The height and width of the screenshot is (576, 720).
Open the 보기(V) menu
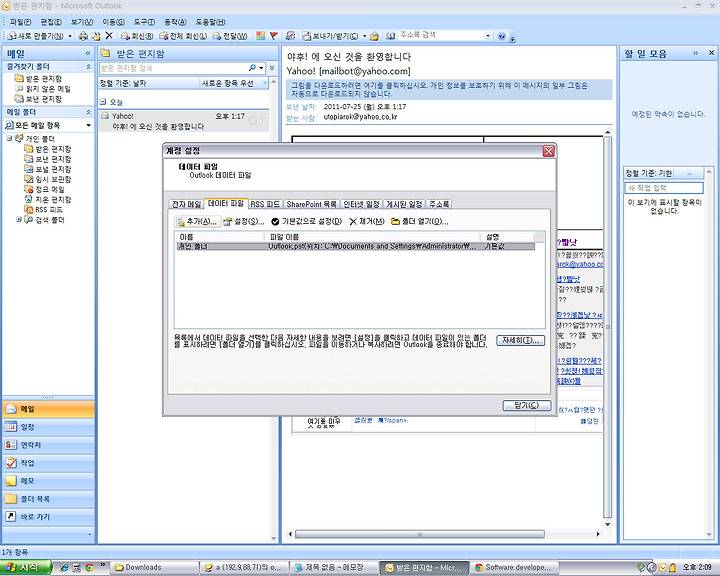(82, 22)
